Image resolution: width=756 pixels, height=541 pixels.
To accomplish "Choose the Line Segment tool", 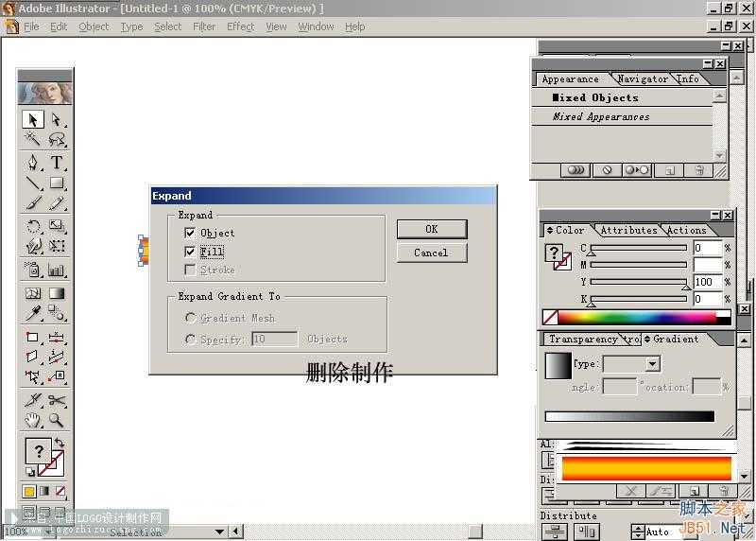I will coord(33,183).
